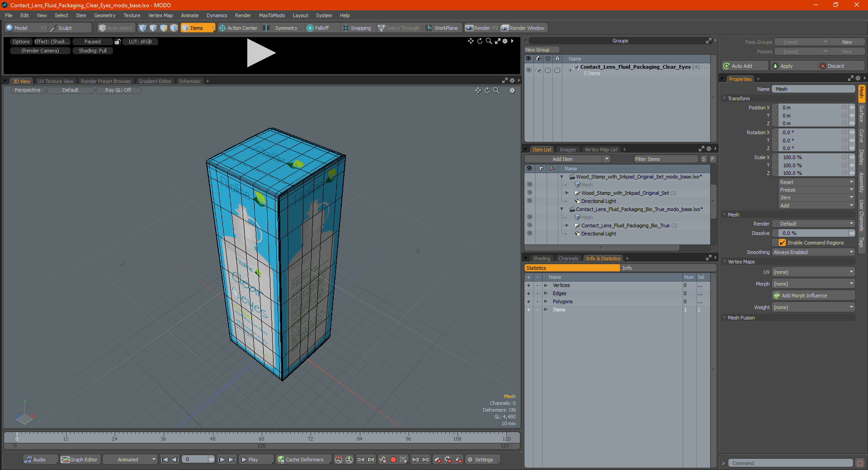
Task: Open 3D viewport settings gear
Action: (512, 90)
